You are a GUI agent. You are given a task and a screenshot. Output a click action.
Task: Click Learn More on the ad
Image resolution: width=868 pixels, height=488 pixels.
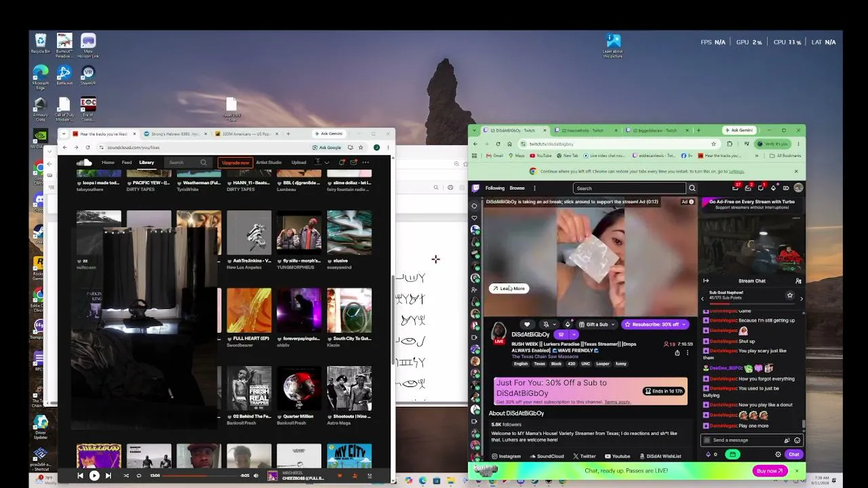coord(509,288)
